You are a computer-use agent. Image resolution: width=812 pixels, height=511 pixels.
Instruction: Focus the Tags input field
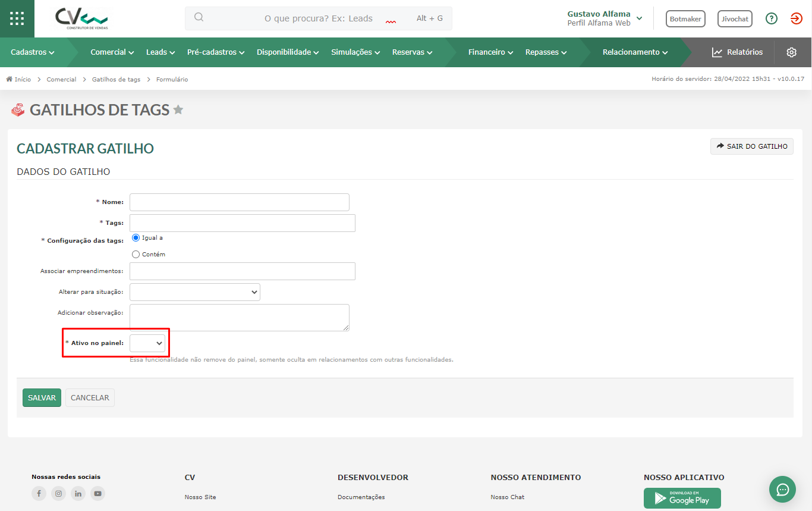[243, 223]
